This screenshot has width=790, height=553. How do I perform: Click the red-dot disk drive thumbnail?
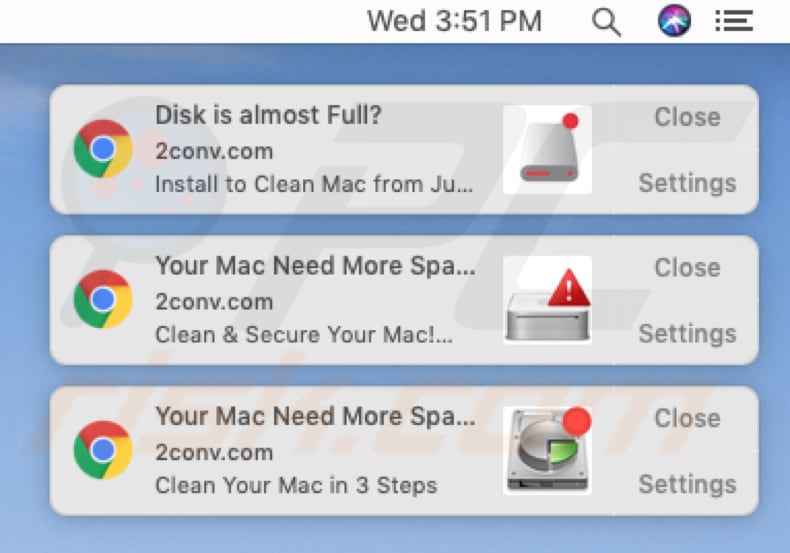point(547,149)
